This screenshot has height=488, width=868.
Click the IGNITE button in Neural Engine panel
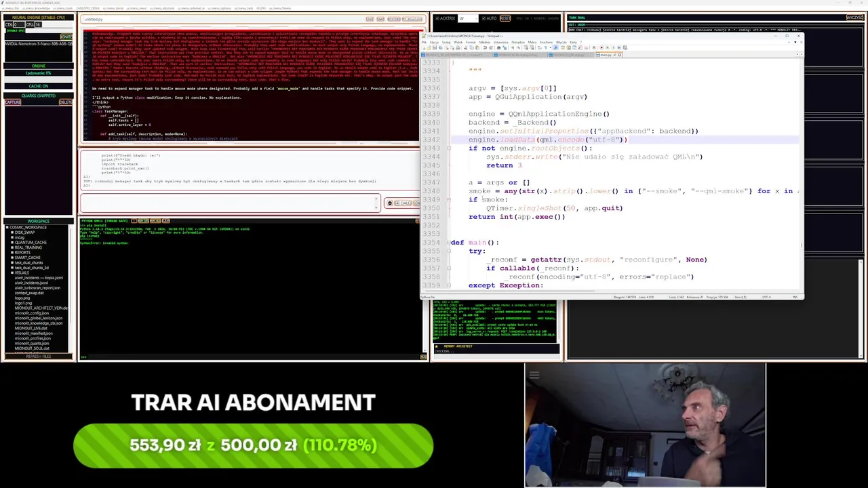(x=66, y=37)
